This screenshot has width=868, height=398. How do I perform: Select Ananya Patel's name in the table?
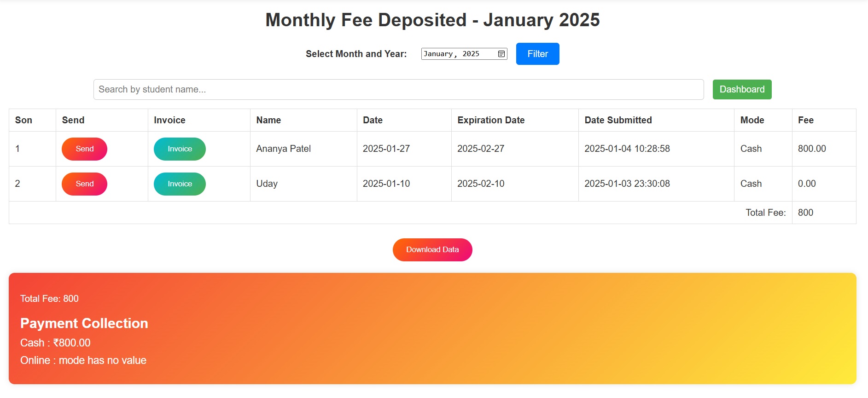click(283, 149)
